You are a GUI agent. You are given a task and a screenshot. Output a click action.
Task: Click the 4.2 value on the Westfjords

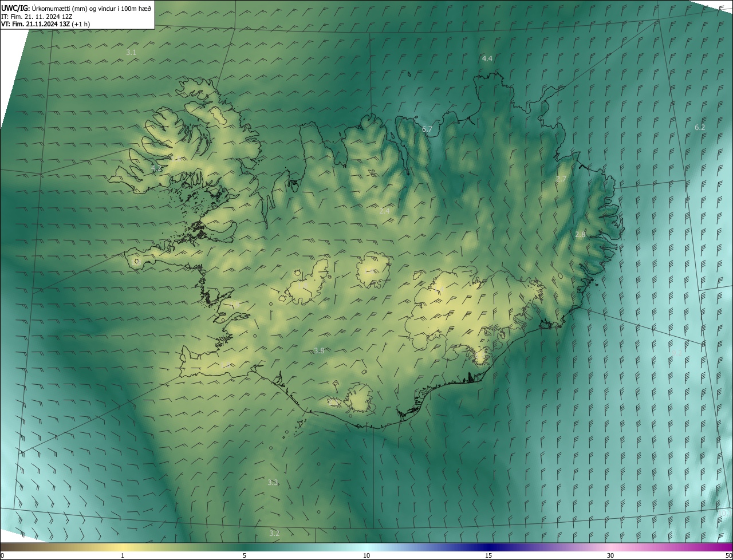point(157,169)
